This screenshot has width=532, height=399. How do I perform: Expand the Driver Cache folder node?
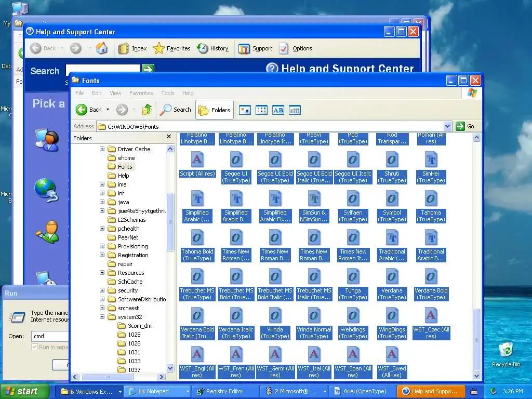click(x=102, y=149)
